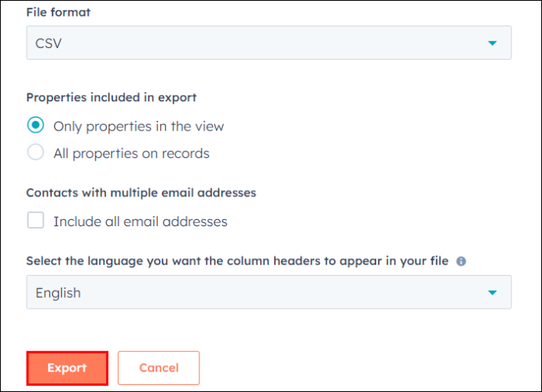Viewport: 542px width, 392px height.
Task: Click the 'Include all email addresses' label text
Action: coord(141,222)
